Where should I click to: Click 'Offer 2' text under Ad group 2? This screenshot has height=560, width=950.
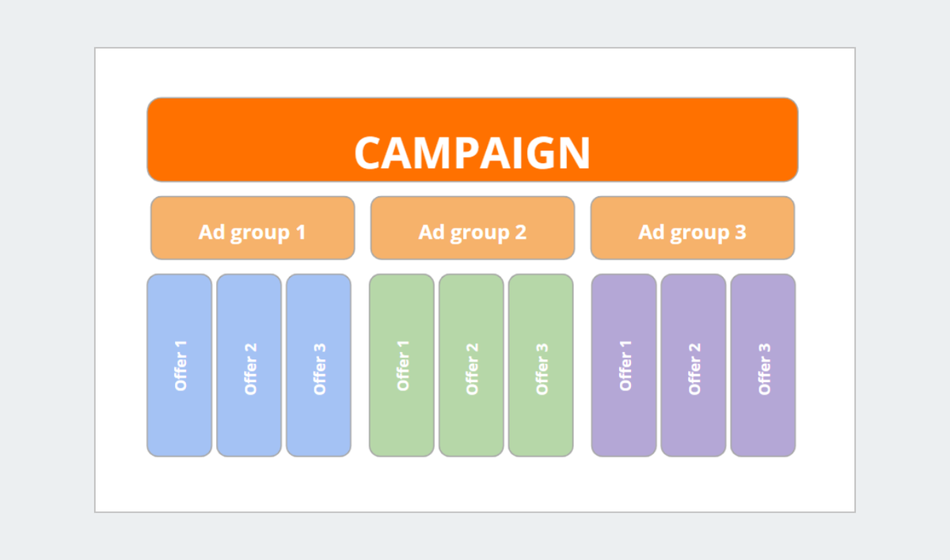coord(473,369)
